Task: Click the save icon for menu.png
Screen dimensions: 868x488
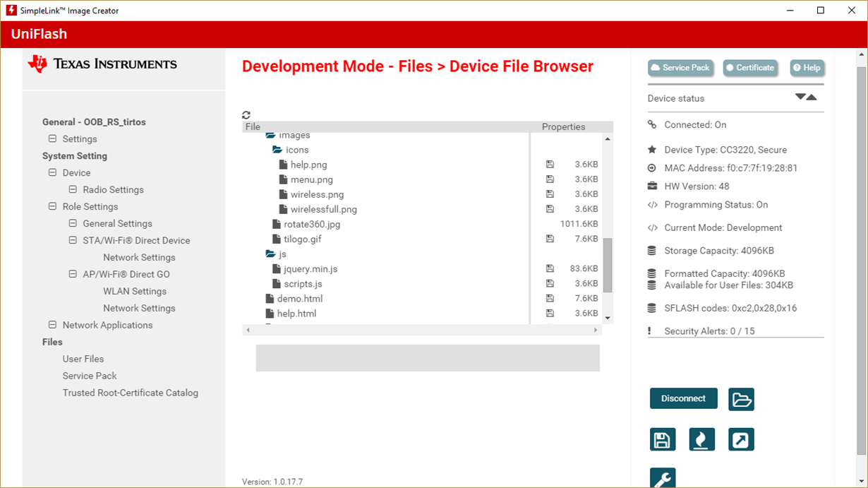Action: 550,179
